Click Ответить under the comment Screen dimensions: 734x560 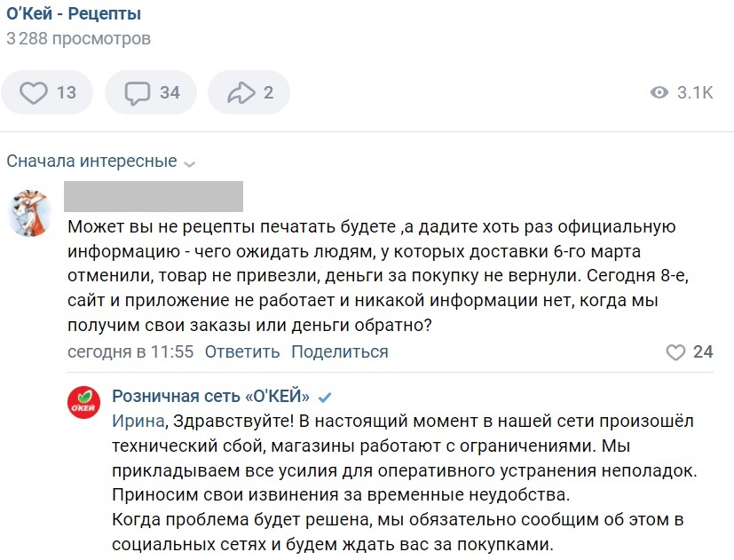pyautogui.click(x=242, y=352)
